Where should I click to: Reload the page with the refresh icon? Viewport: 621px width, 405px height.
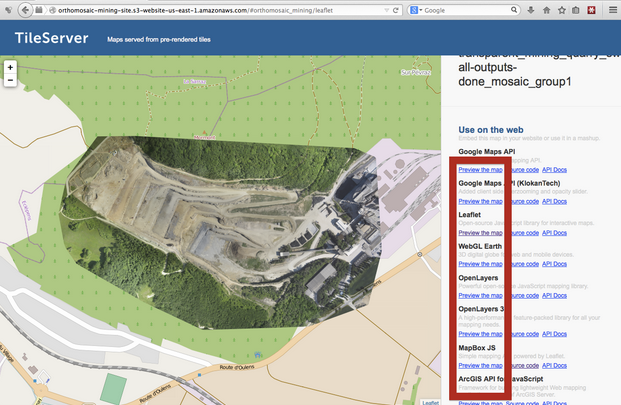tap(395, 10)
